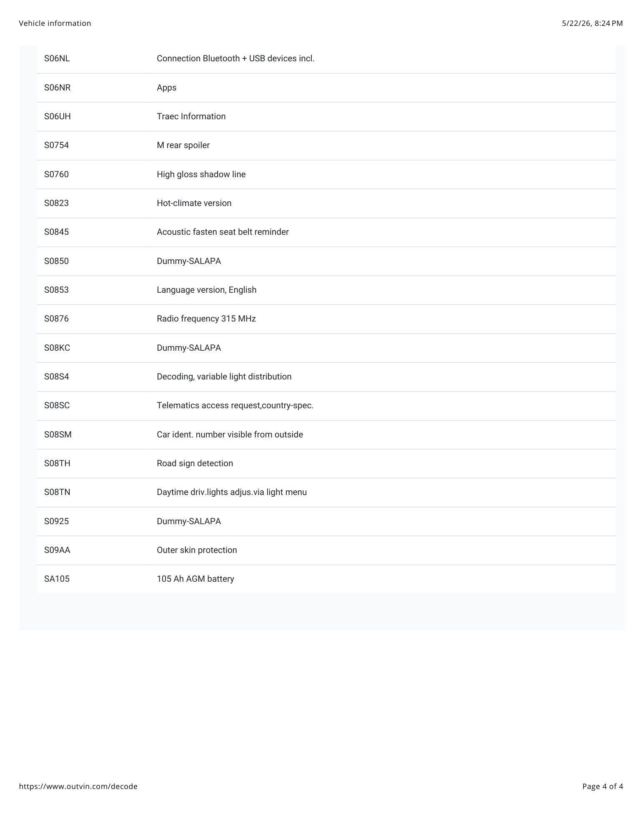Select Acoustic fasten seat belt reminder row
The width and height of the screenshot is (644, 834).
(x=326, y=232)
